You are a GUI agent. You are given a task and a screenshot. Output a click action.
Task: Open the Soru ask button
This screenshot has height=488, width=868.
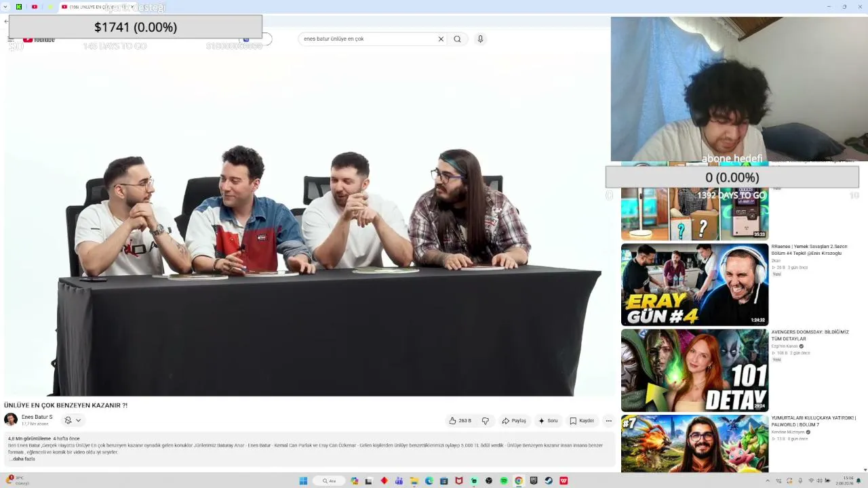548,421
